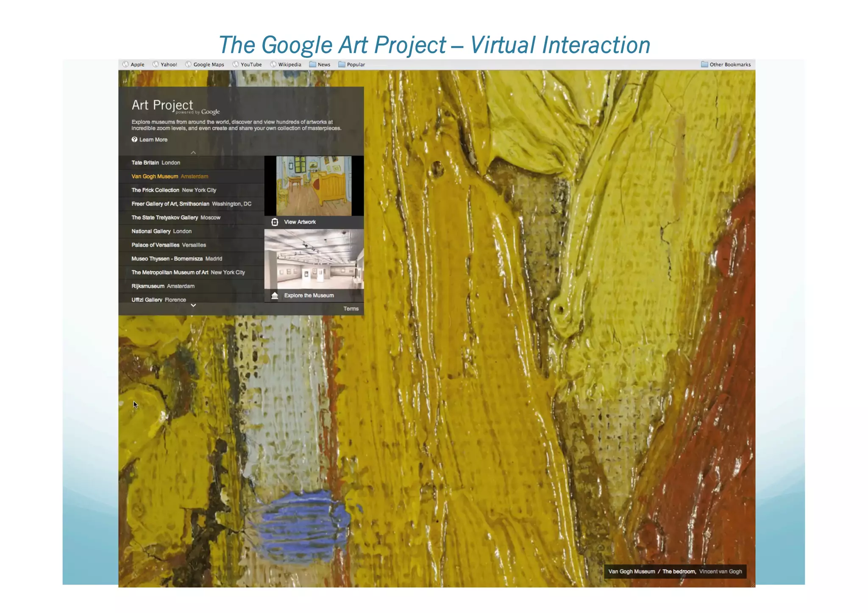Select Rijksmuseum Amsterdam
The height and width of the screenshot is (613, 868).
(192, 286)
